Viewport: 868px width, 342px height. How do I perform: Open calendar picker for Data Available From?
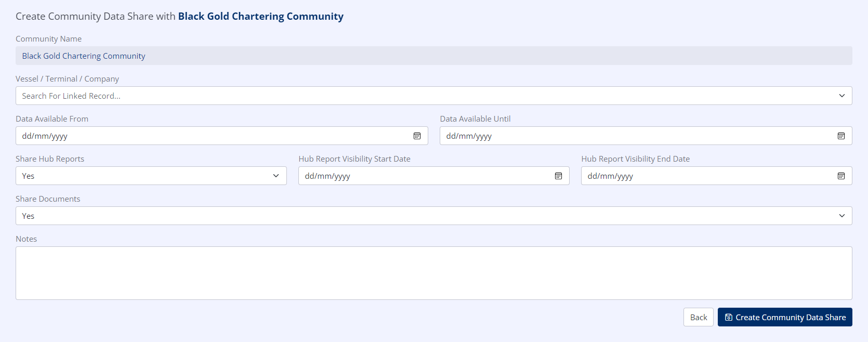pos(417,136)
